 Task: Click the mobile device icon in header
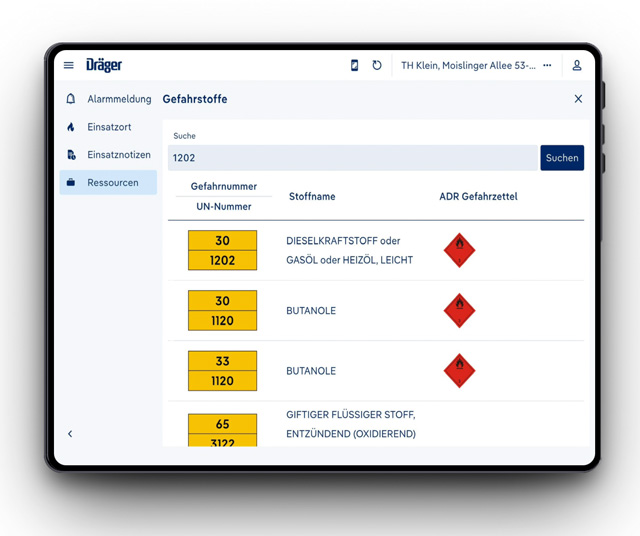(x=354, y=65)
